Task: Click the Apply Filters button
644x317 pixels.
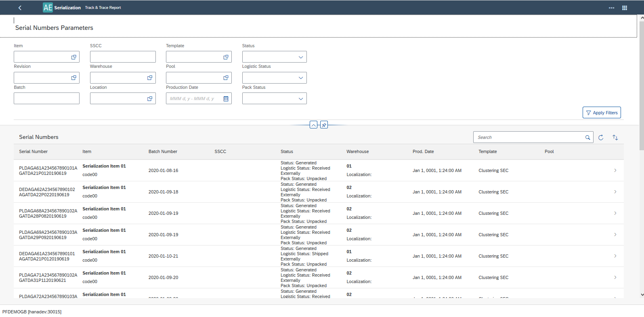Action: [x=601, y=113]
